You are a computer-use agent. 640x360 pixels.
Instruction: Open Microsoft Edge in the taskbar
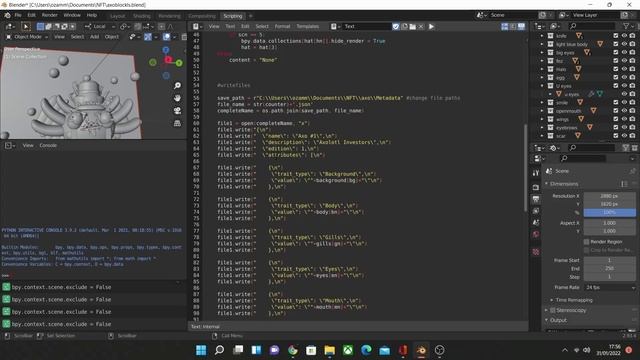click(366, 350)
